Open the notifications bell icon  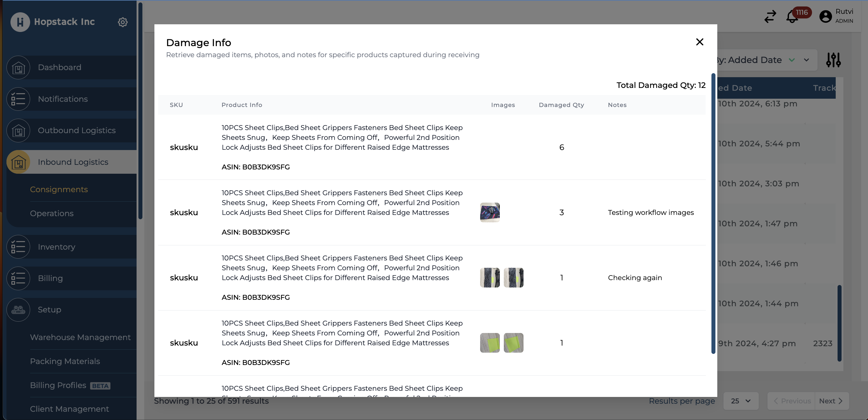[792, 17]
